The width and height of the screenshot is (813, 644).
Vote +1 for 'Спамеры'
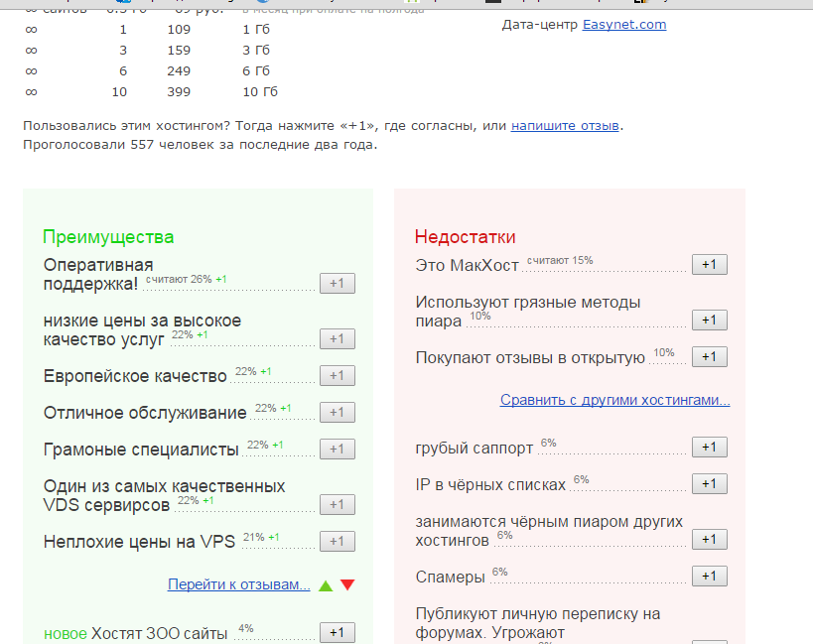[x=710, y=577]
